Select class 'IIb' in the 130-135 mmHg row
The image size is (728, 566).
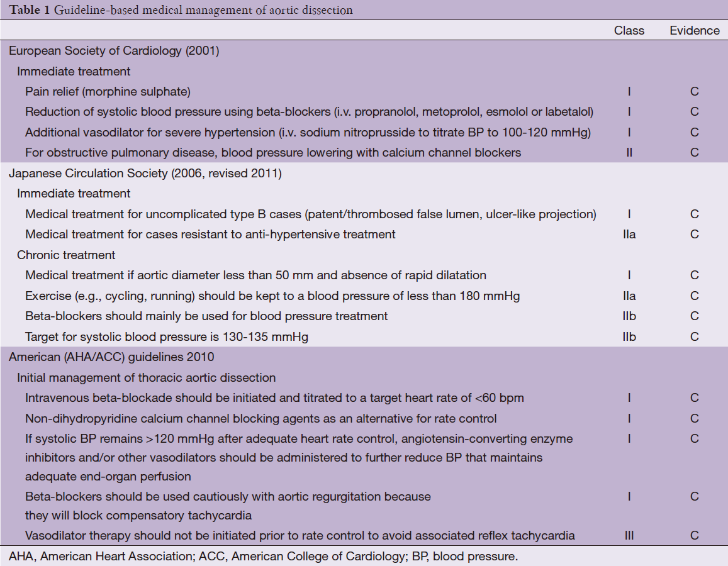click(629, 337)
